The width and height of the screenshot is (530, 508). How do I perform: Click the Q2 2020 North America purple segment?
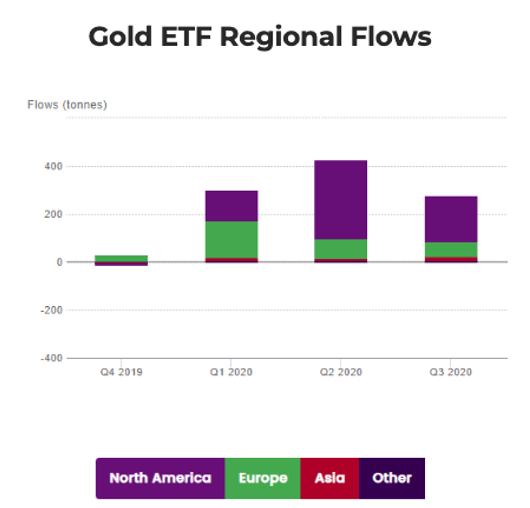pos(341,200)
